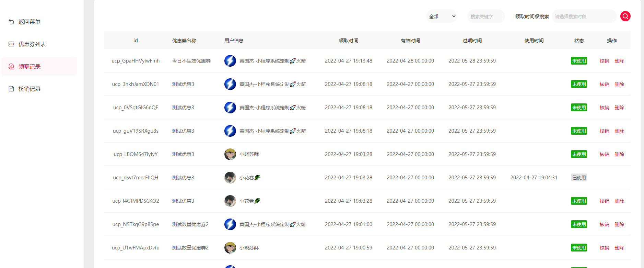
Task: Click 核销 for coupon ucp_GpaHHVyiwFmh
Action: pyautogui.click(x=604, y=61)
